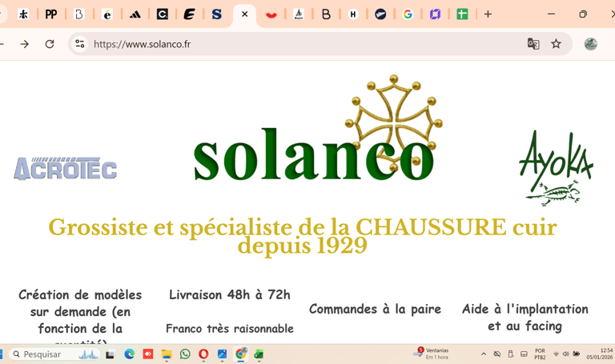Switch to Chrome on the taskbar
Image resolution: width=615 pixels, height=364 pixels.
(x=241, y=354)
